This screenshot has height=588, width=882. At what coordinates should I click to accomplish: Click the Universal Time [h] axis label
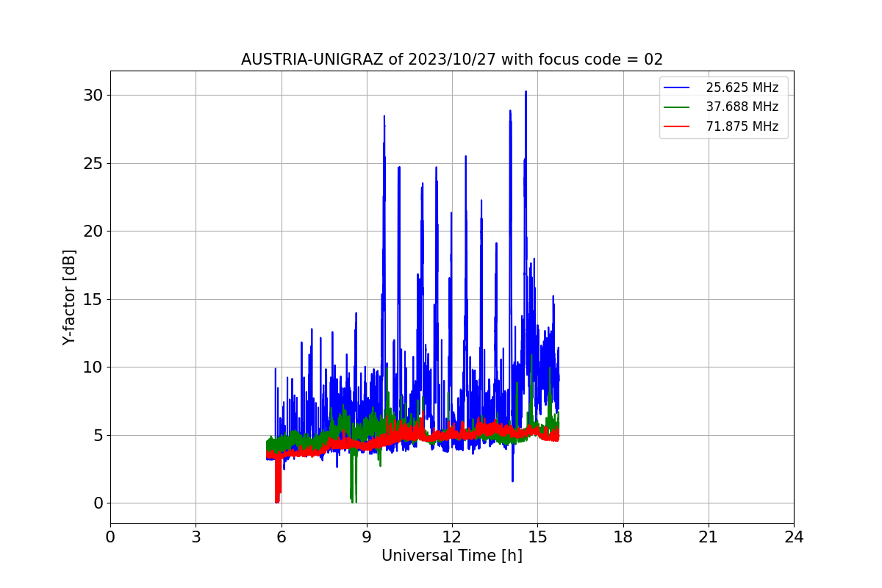(452, 556)
